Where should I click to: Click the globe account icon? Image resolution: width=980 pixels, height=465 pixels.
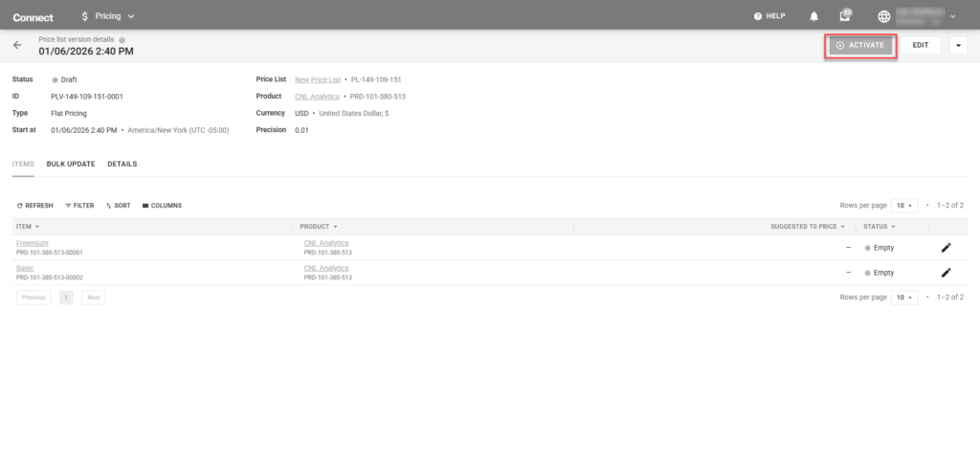pyautogui.click(x=883, y=16)
